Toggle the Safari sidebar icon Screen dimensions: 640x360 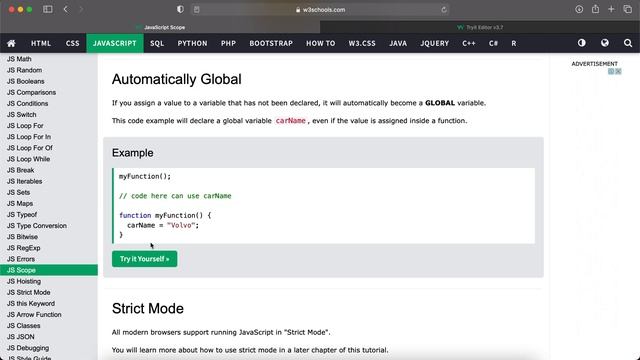point(48,9)
